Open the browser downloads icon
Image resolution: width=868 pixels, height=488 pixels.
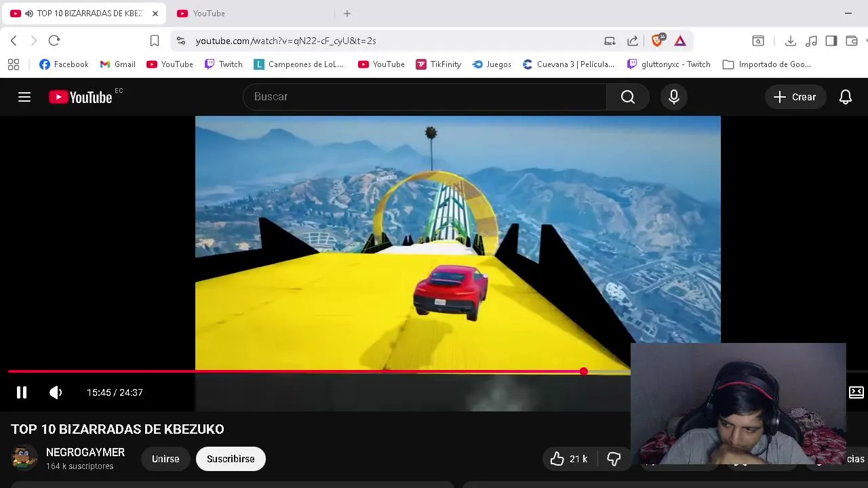tap(790, 41)
